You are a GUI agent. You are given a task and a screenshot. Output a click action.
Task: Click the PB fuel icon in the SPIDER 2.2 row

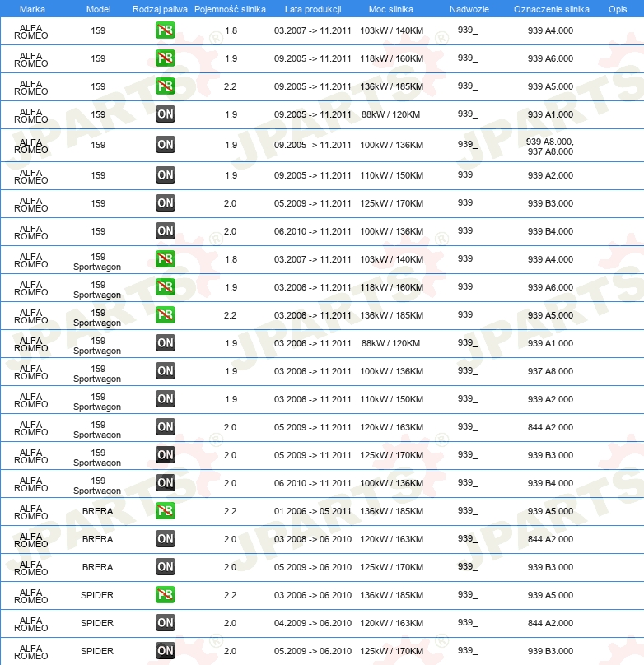pos(166,595)
